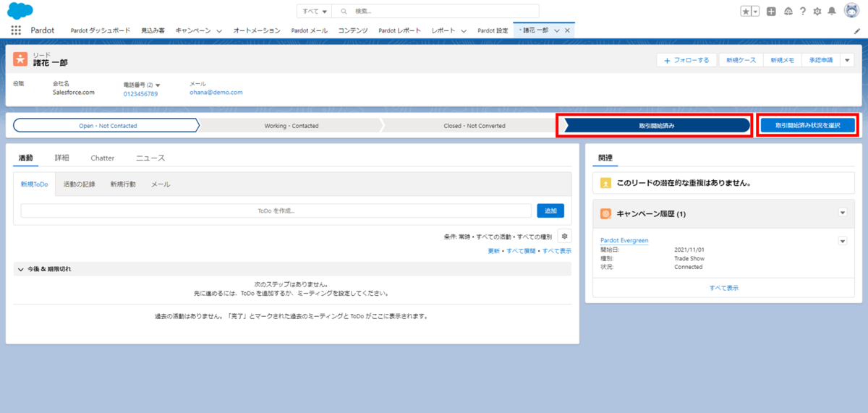
Task: Open the キャンペーン履歴 card dropdown
Action: click(843, 213)
